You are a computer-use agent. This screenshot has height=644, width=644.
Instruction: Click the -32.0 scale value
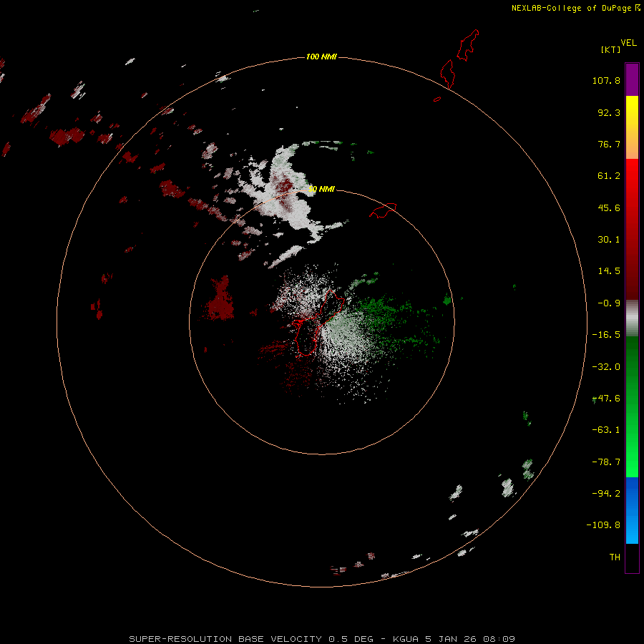click(606, 367)
